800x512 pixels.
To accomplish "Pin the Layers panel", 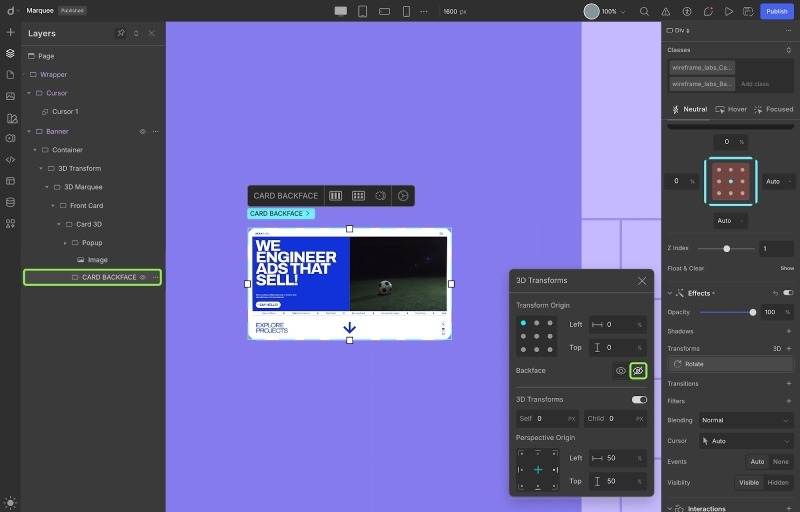I will 121,33.
